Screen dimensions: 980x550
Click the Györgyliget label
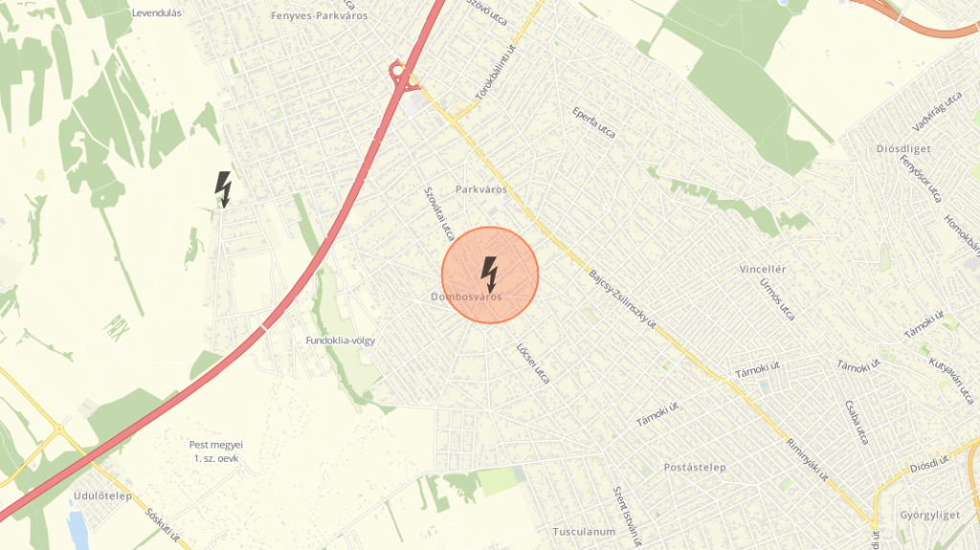(x=930, y=515)
